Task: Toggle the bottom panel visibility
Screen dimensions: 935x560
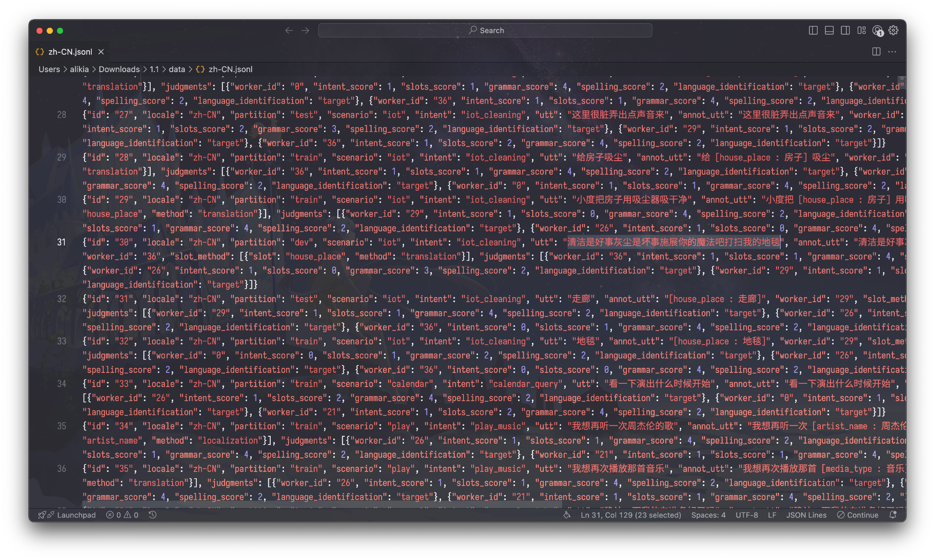Action: coord(829,30)
